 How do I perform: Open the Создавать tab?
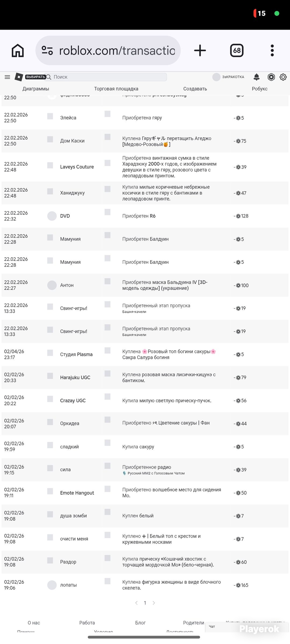tap(195, 89)
